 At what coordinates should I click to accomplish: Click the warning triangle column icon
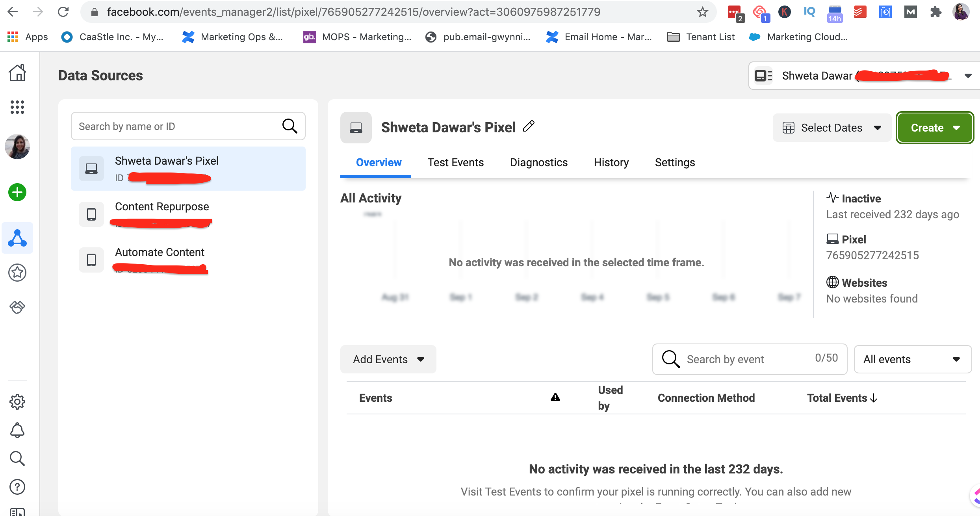click(555, 397)
